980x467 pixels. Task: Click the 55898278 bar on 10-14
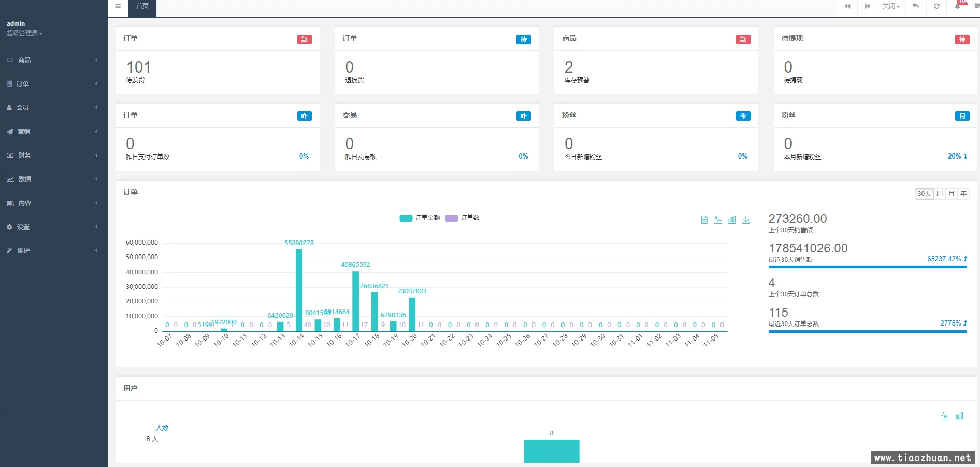tap(299, 290)
